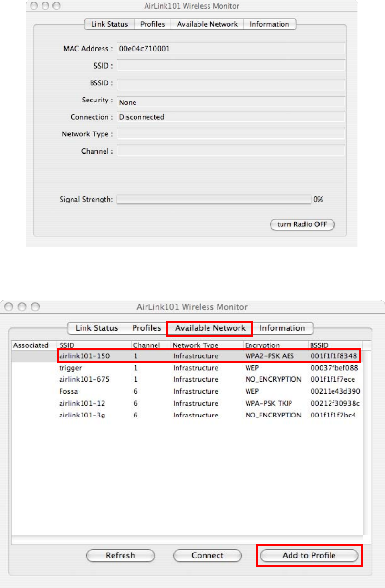Click the Refresh button
This screenshot has width=385, height=588.
click(121, 555)
